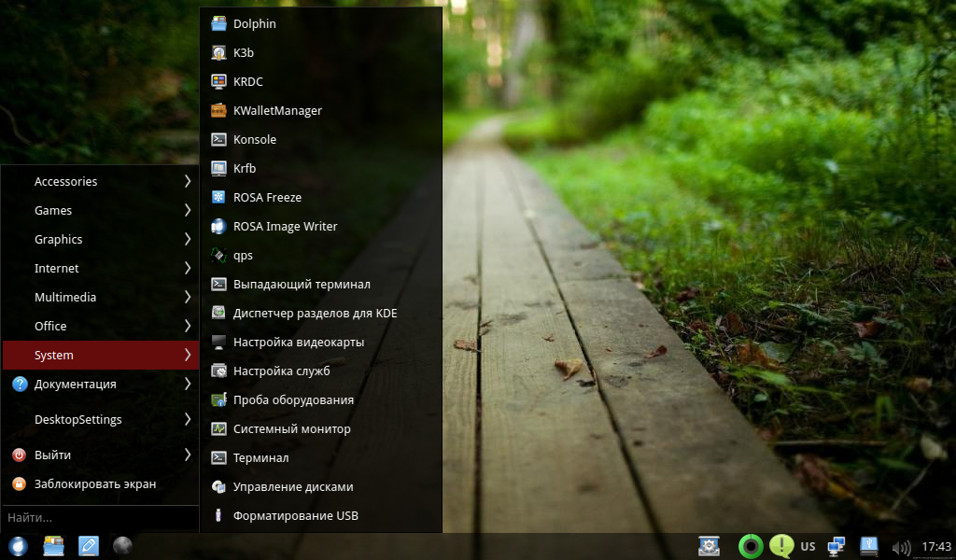Click the start menu launcher button
The width and height of the screenshot is (956, 560).
[x=17, y=546]
